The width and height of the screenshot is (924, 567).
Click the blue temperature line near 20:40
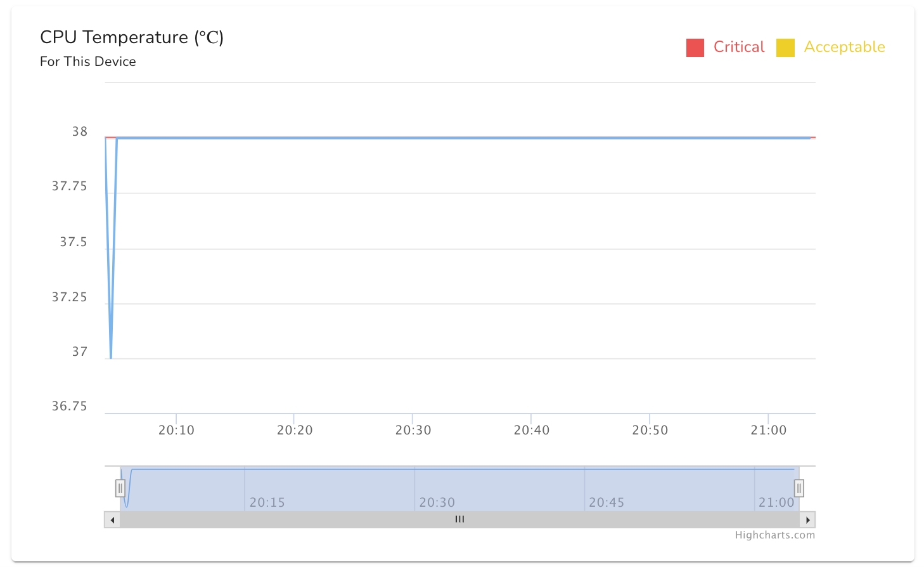(x=531, y=138)
